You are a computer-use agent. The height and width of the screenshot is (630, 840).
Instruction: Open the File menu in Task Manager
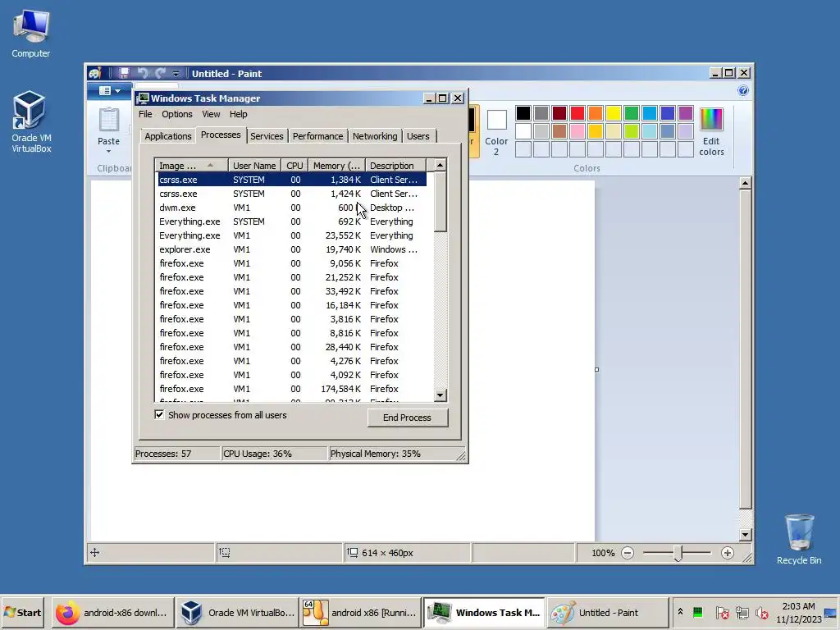[x=145, y=114]
